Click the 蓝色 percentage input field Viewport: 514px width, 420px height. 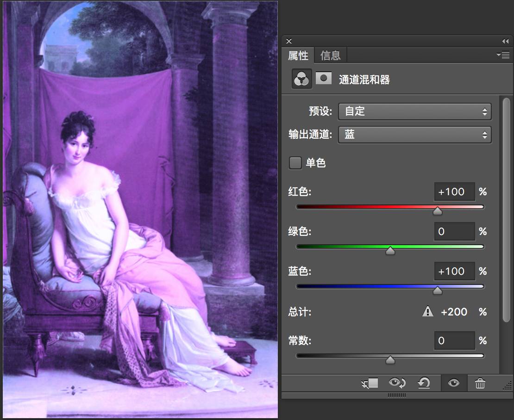click(454, 271)
